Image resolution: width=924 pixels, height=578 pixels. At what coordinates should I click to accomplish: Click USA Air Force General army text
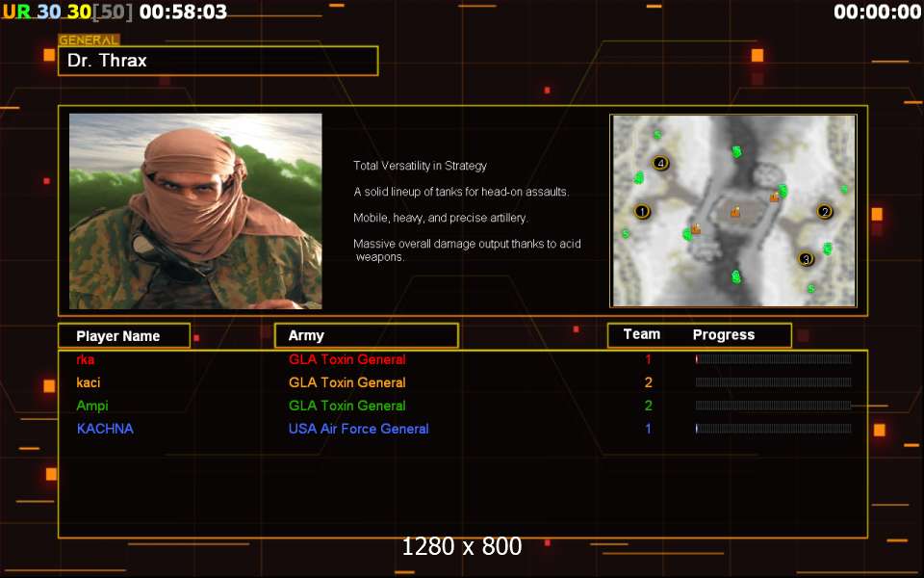pos(358,429)
